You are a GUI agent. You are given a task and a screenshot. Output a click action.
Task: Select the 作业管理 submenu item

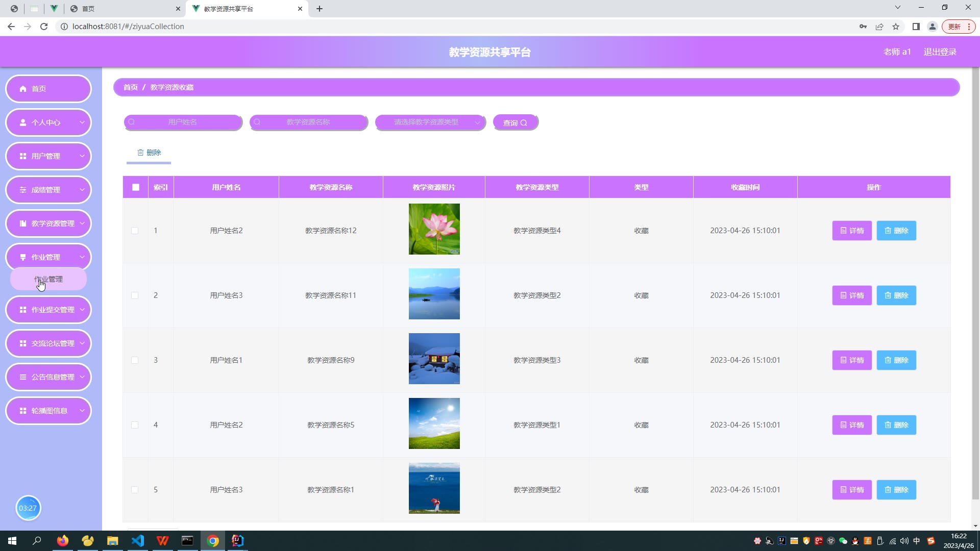[x=48, y=279]
